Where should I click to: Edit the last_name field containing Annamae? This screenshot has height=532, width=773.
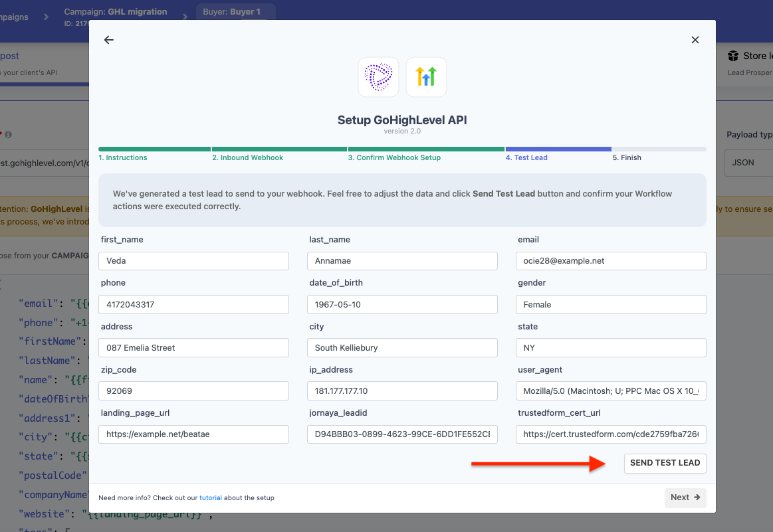coord(402,261)
